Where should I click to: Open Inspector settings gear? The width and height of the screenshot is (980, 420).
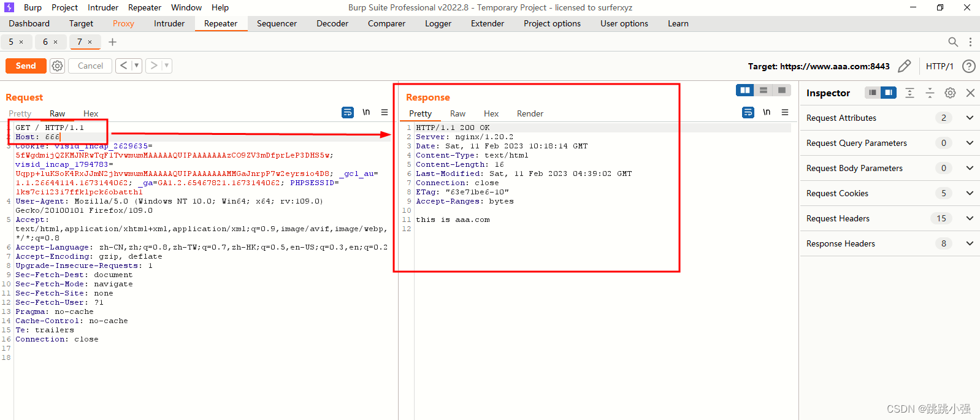(x=950, y=93)
